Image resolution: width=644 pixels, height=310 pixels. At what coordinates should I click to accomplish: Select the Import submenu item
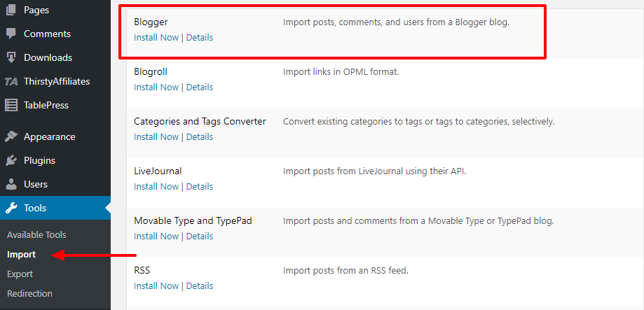21,254
